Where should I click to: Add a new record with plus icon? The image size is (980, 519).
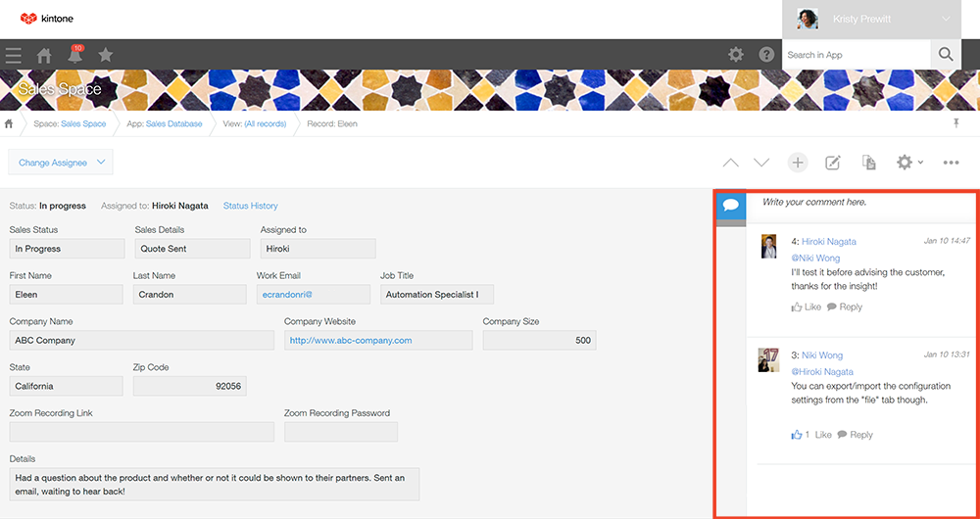pos(798,163)
